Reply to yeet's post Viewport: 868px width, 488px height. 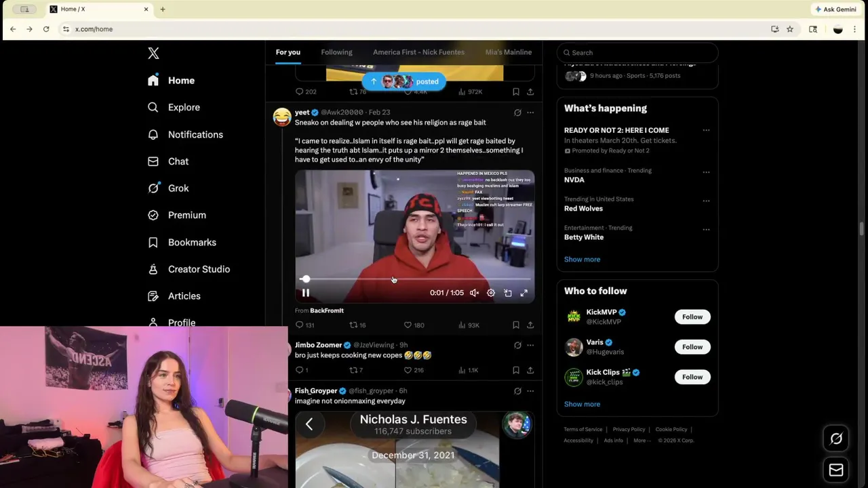click(304, 325)
